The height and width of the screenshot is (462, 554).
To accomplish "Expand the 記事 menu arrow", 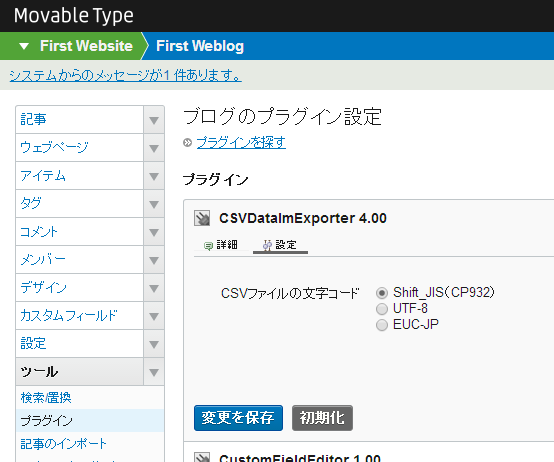I will point(154,120).
